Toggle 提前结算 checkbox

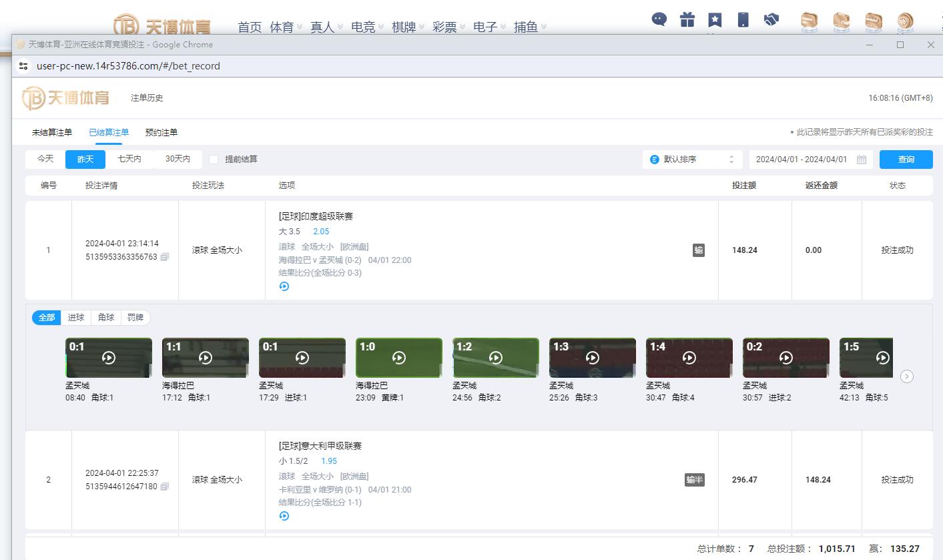[214, 160]
